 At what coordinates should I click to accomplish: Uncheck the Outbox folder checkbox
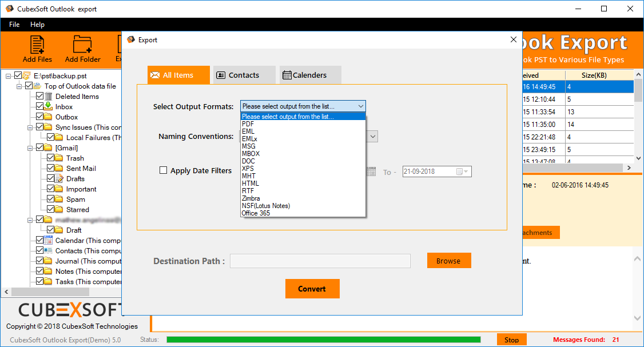[x=39, y=117]
